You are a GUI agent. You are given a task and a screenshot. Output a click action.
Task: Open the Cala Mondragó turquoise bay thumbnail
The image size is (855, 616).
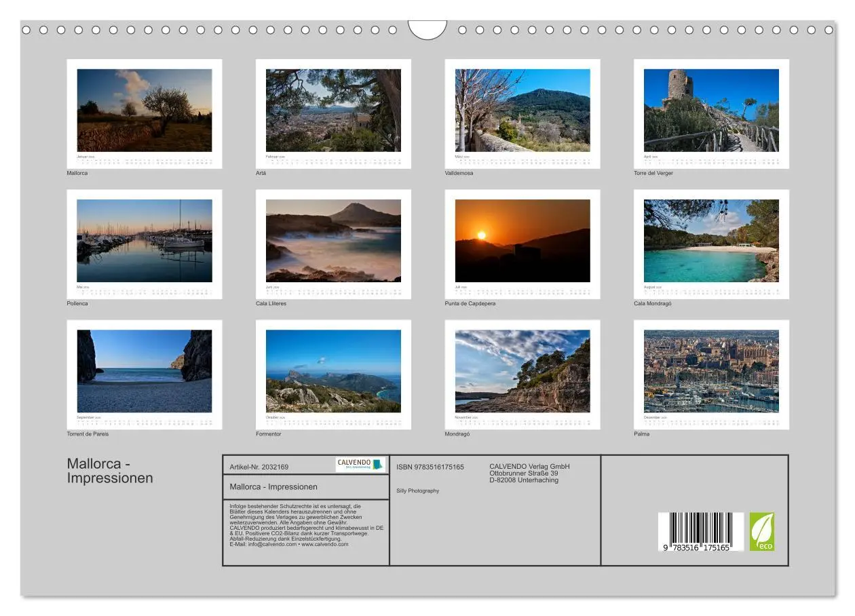point(711,241)
